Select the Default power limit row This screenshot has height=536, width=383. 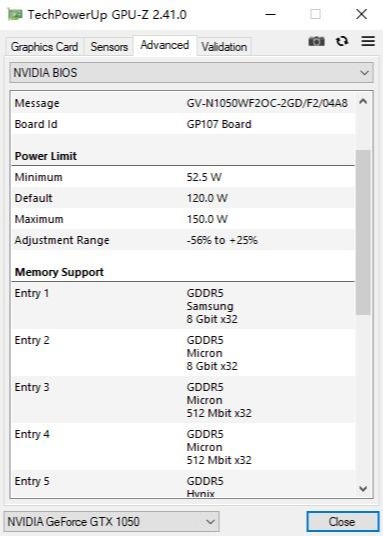pos(183,198)
